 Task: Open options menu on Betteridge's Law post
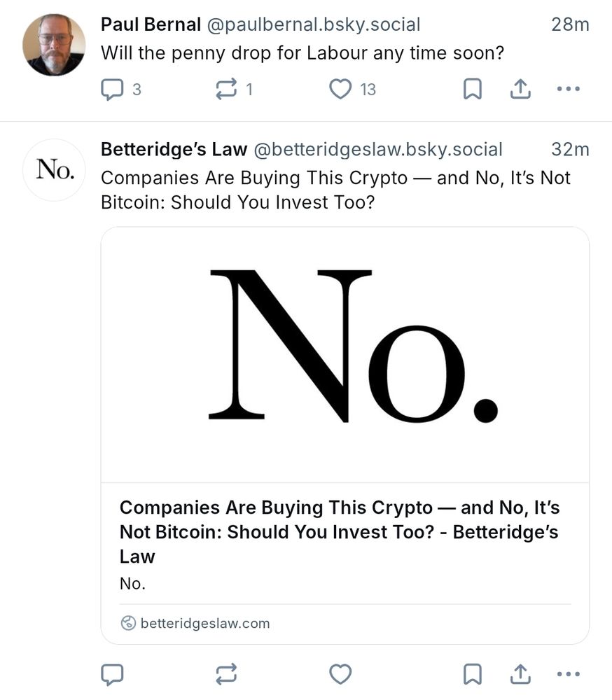coord(568,674)
